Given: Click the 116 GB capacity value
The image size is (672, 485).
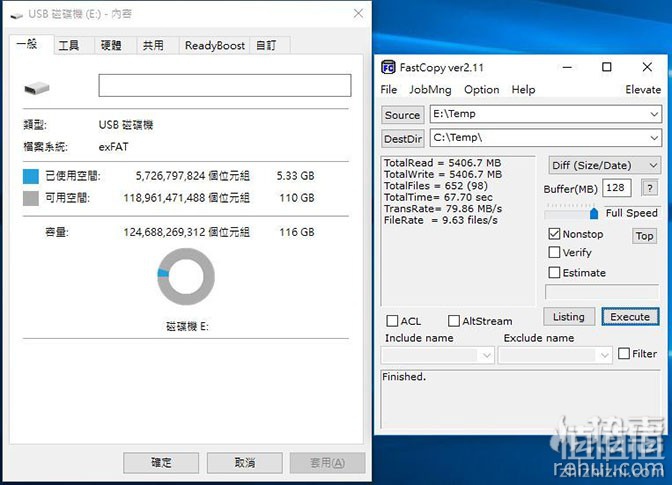Looking at the screenshot, I should (x=297, y=232).
